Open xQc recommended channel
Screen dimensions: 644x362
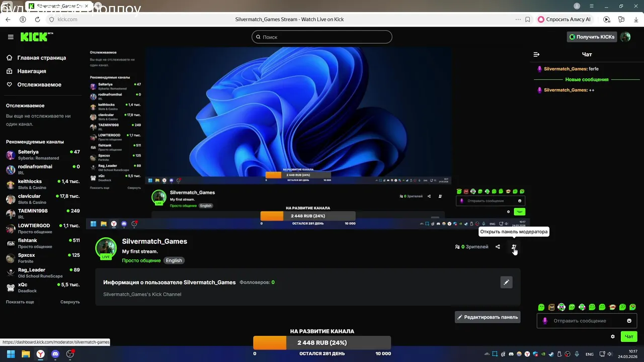tap(43, 288)
